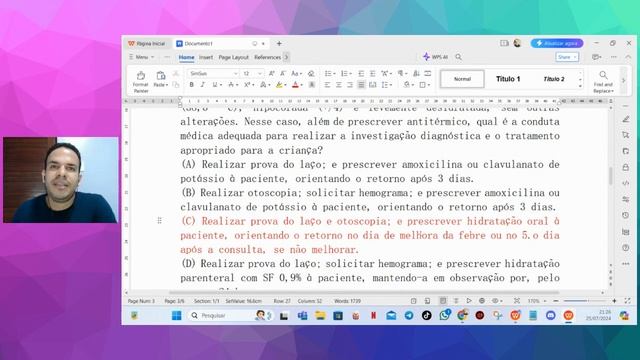The image size is (640, 360).
Task: Click the Share button
Action: coord(567,57)
